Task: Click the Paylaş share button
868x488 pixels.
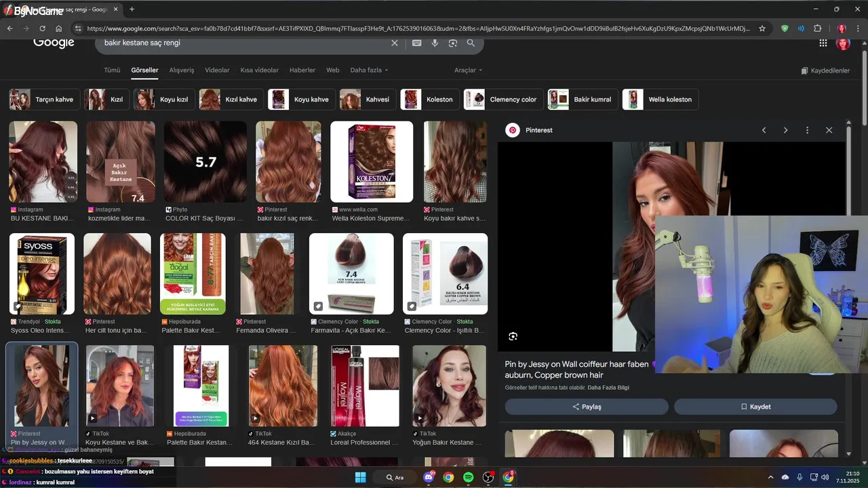Action: [587, 407]
